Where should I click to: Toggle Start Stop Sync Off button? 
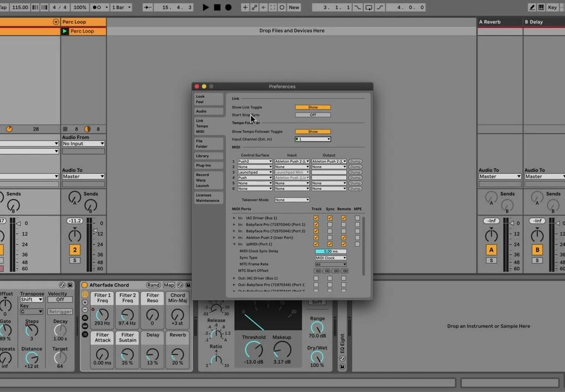[x=313, y=115]
